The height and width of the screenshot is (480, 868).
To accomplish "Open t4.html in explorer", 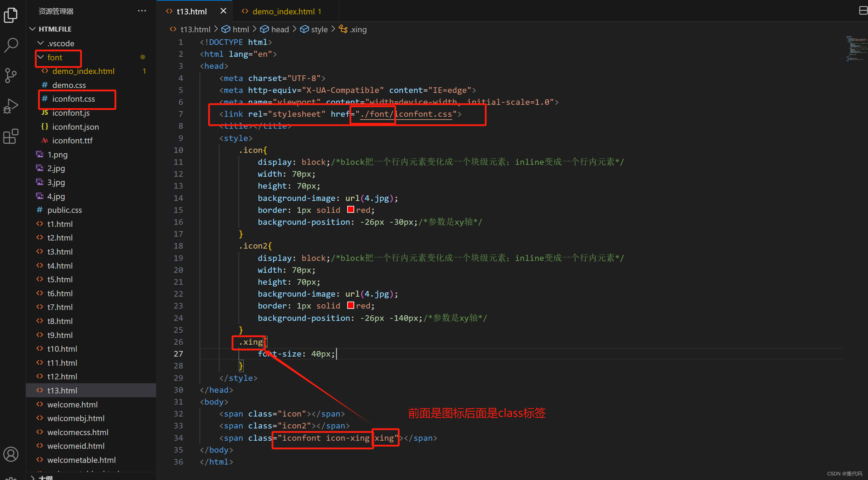I will tap(91, 266).
